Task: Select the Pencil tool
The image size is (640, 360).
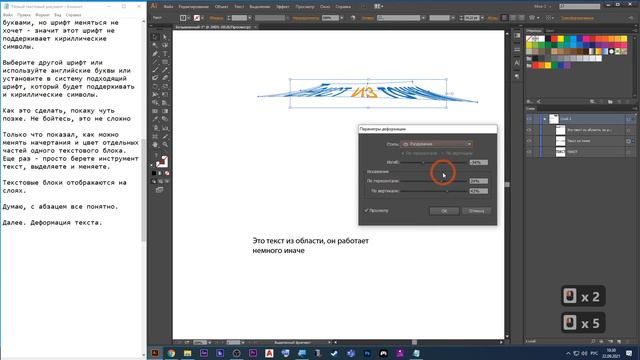Action: pyautogui.click(x=165, y=70)
